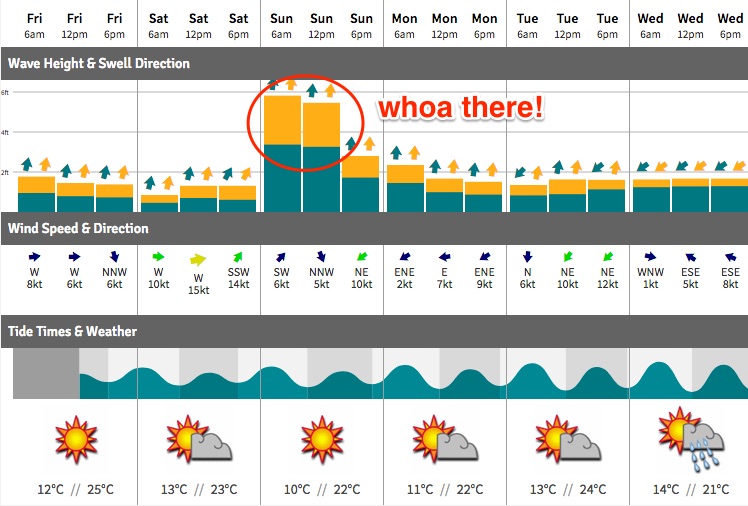Click the wind arrow above ESE 8kt
This screenshot has width=748, height=506.
click(730, 257)
